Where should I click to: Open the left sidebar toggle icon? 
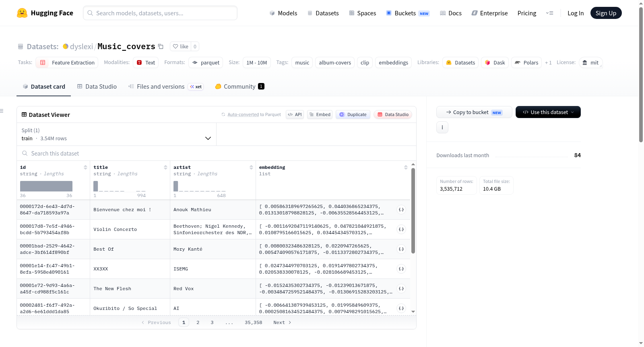(x=2, y=111)
